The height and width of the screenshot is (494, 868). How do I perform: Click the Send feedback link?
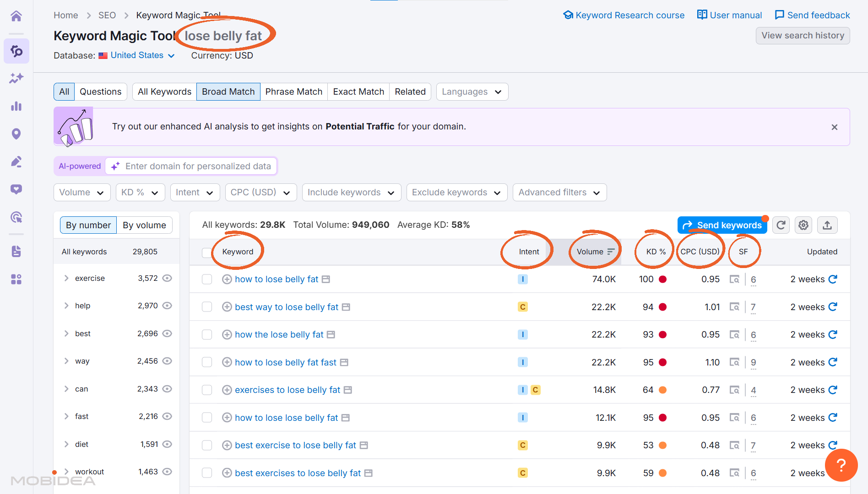coord(812,15)
